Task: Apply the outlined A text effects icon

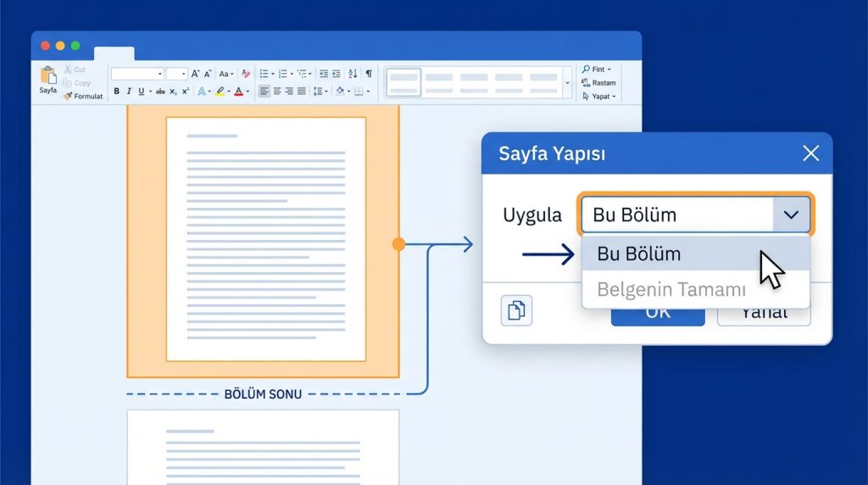Action: pos(202,92)
